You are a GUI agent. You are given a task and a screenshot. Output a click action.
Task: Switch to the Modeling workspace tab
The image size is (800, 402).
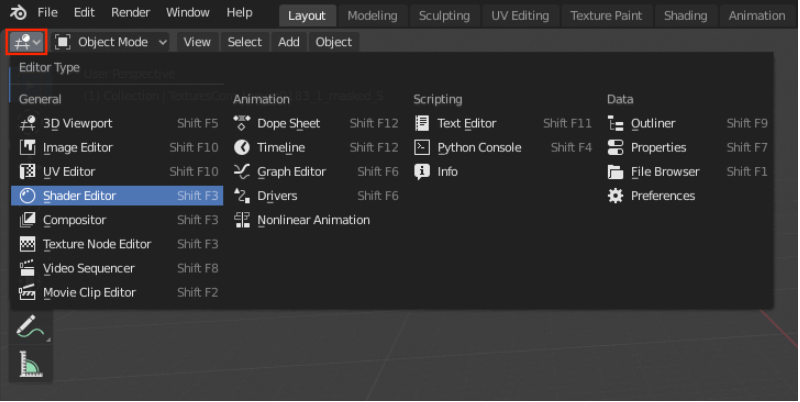click(x=372, y=16)
